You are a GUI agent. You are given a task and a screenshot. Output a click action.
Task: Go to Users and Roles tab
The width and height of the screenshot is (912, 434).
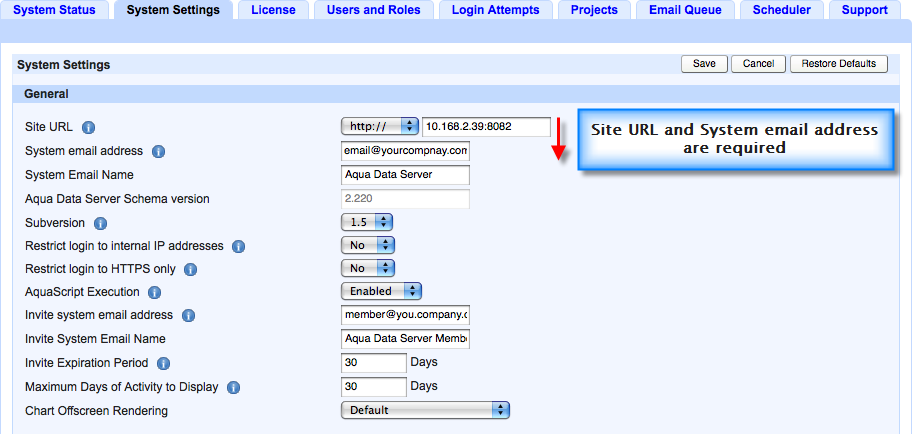[x=373, y=10]
